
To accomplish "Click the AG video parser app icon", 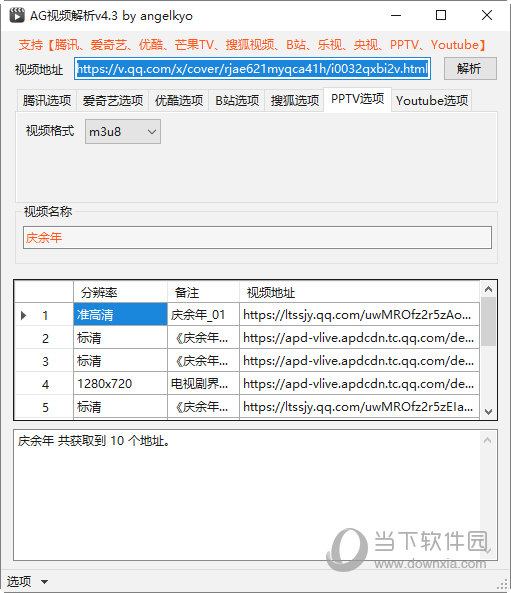I will (x=17, y=15).
